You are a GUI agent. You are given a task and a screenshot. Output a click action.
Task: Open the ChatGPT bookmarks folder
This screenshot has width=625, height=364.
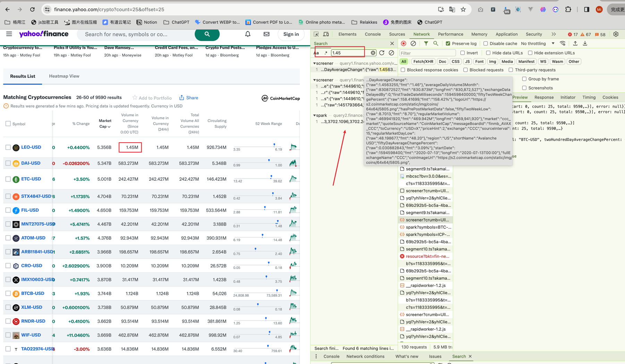(x=176, y=22)
